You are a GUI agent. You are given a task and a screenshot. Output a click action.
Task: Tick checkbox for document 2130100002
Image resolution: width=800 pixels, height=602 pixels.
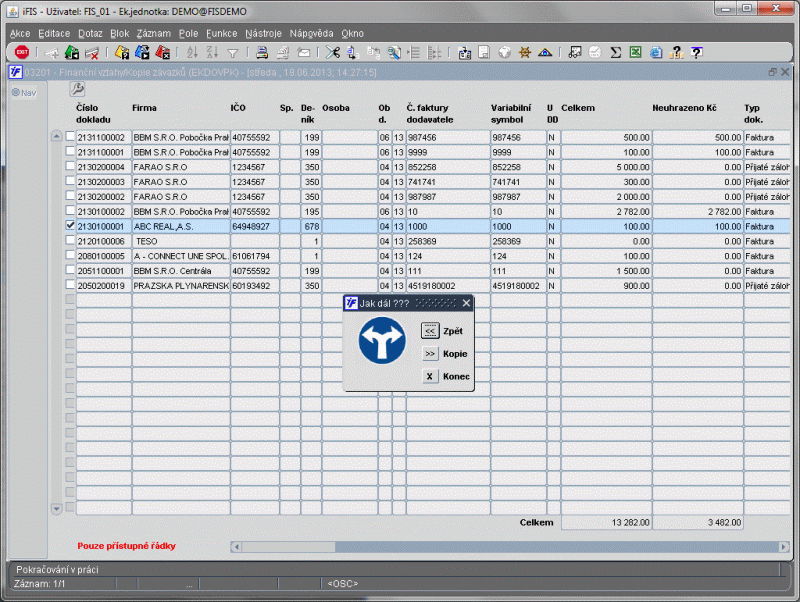coord(70,210)
